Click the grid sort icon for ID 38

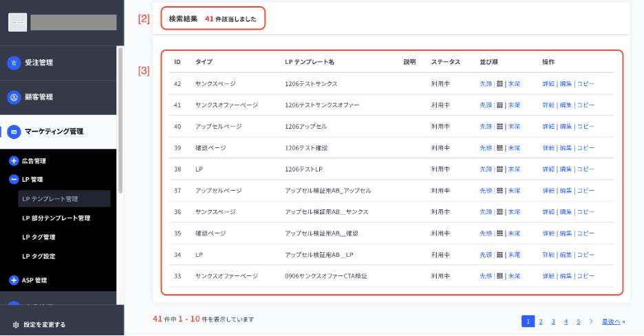pyautogui.click(x=500, y=169)
